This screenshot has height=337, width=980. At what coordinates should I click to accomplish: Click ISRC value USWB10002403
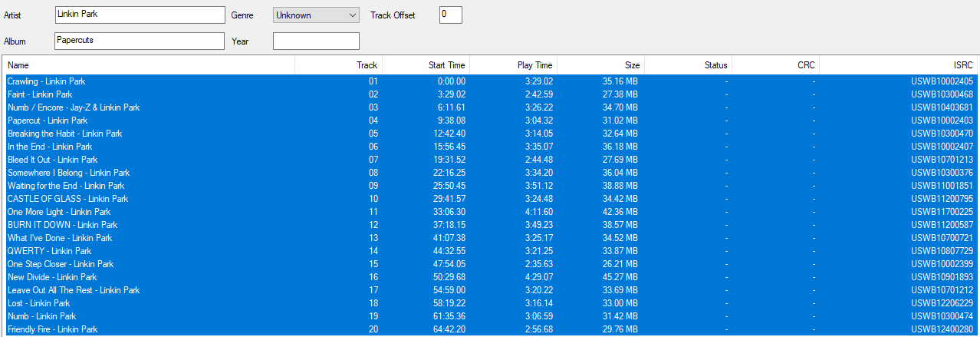pyautogui.click(x=942, y=121)
